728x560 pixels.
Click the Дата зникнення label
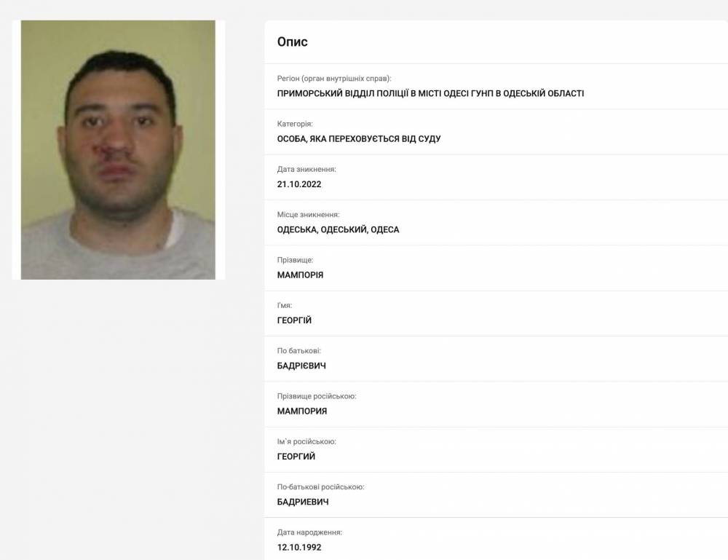coord(306,169)
